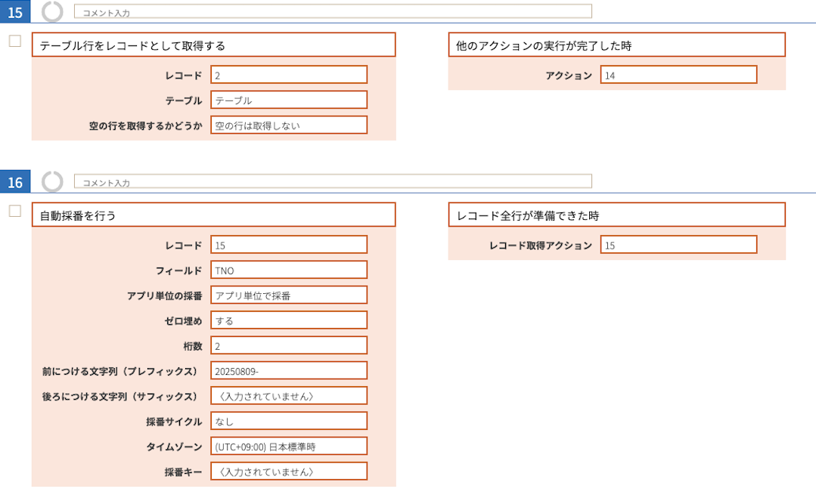
Task: Click the empty suffix (サフィックス) field
Action: [x=289, y=396]
